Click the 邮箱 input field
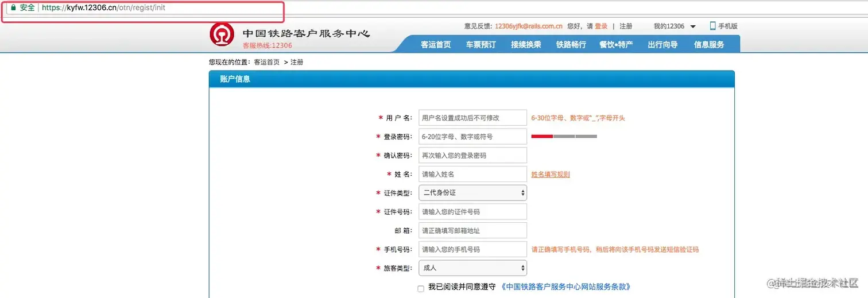This screenshot has height=298, width=868. tap(472, 231)
